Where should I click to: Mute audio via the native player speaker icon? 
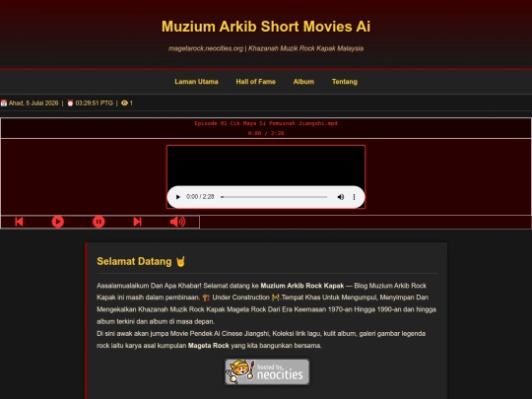(341, 197)
